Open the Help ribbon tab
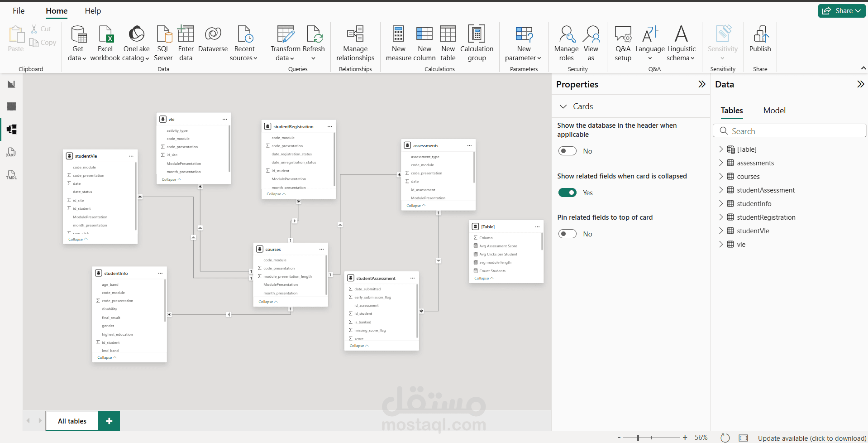The height and width of the screenshot is (443, 868). tap(93, 11)
